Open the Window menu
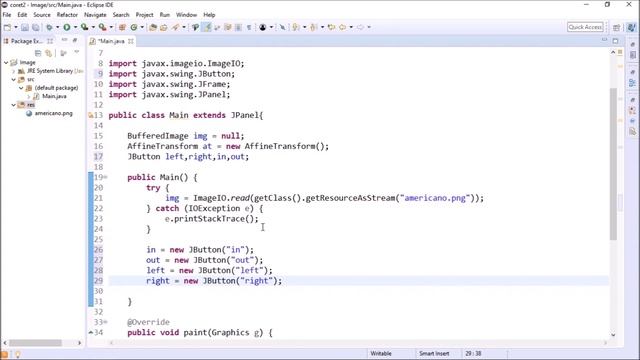 click(186, 15)
